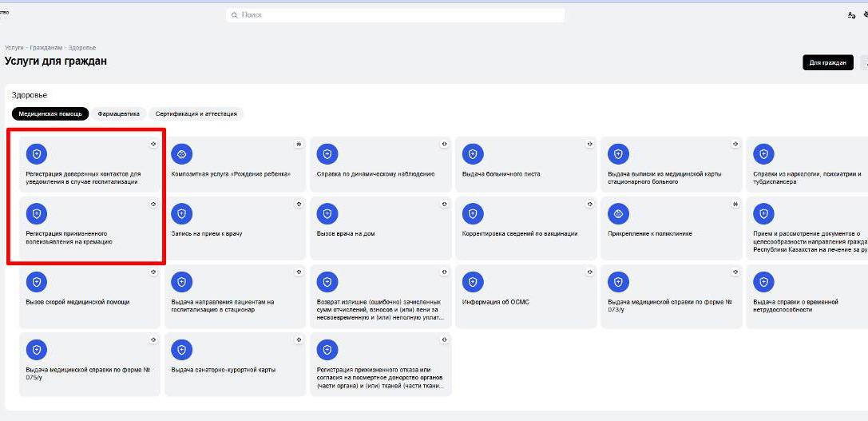Image resolution: width=868 pixels, height=421 pixels.
Task: Click shield icon on Корректировка сведений по вакцинации
Action: click(x=473, y=214)
